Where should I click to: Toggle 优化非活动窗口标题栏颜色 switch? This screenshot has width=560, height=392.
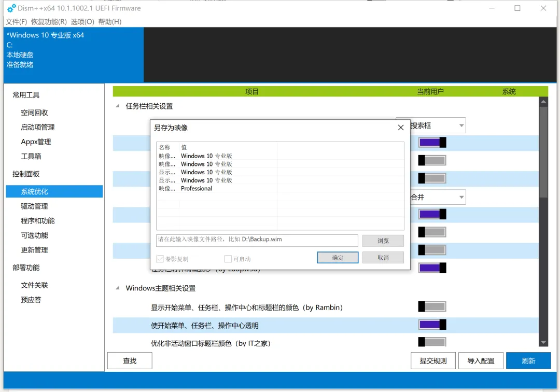coord(432,342)
